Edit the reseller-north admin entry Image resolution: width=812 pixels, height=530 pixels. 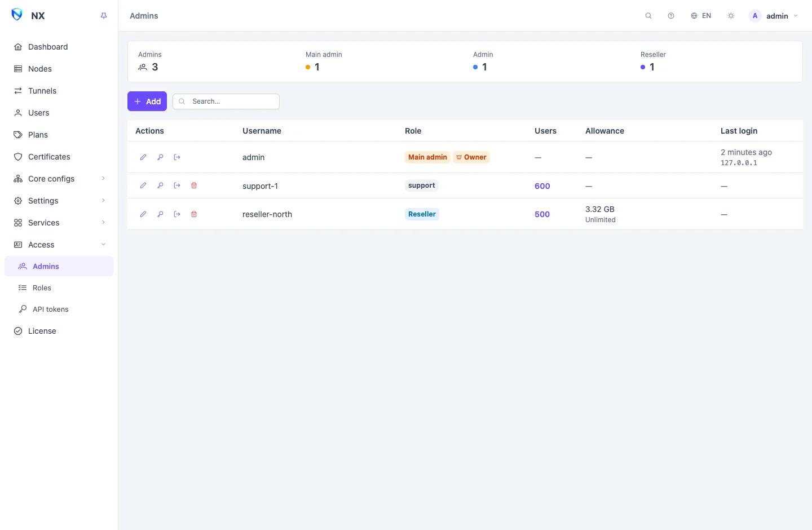143,214
